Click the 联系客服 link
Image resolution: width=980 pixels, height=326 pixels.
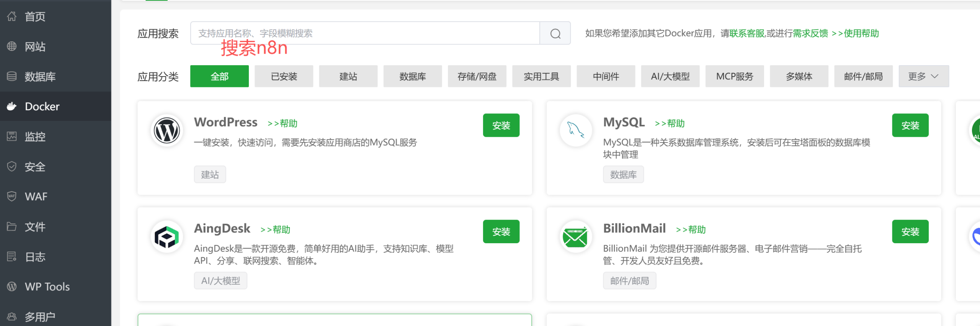747,33
